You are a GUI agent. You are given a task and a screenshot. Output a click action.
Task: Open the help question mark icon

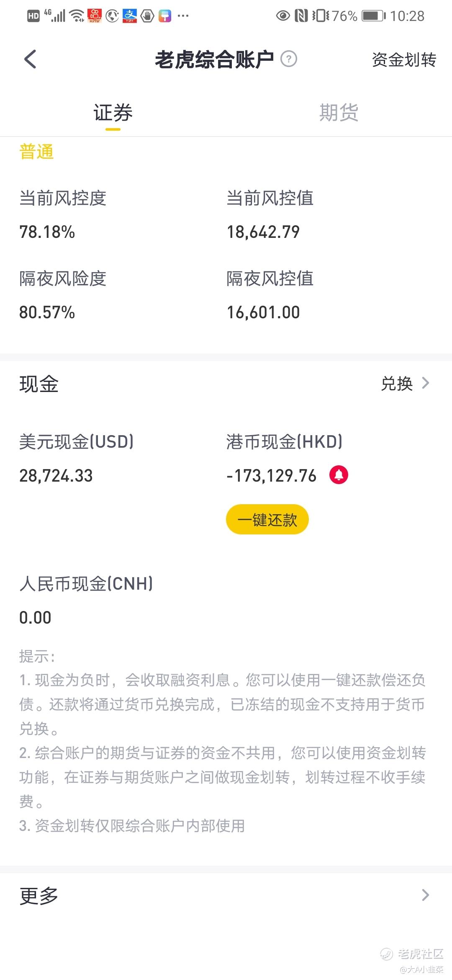pos(288,59)
